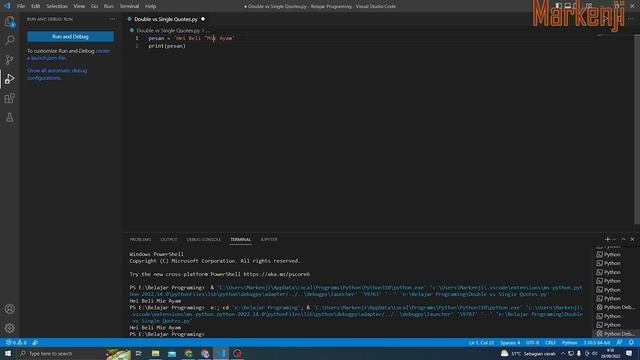Click the feedback icon in status bar

(x=619, y=342)
